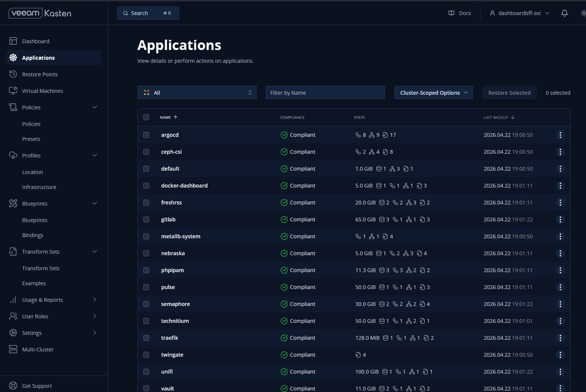Toggle the theme icon in top bar

pyautogui.click(x=583, y=13)
